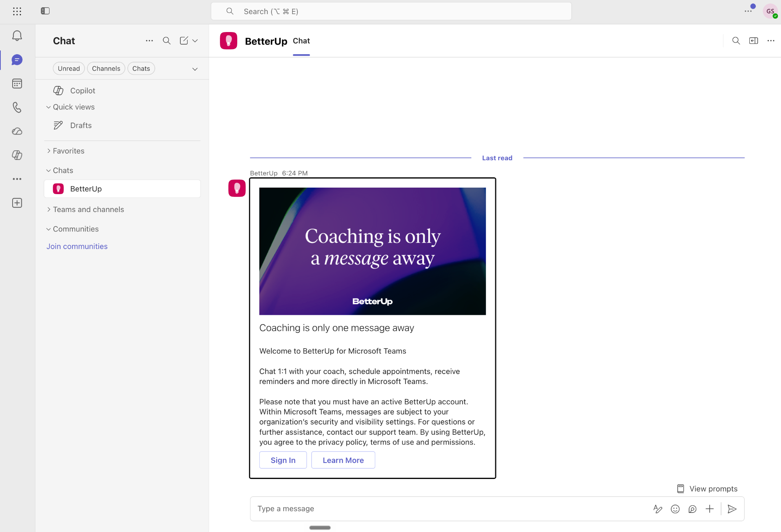Select the Chat tab in header
Screen dimensions: 781x532
(301, 41)
